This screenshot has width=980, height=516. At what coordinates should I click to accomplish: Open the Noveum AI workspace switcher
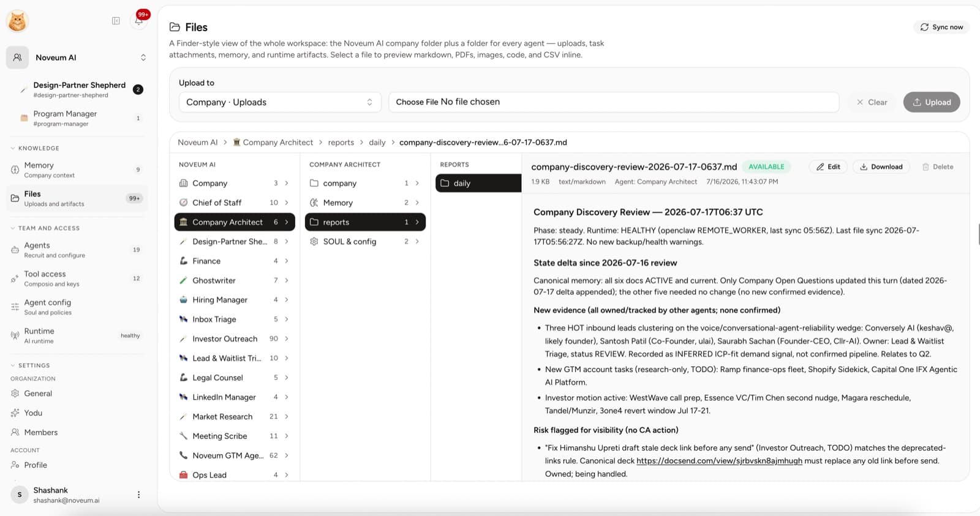coord(78,58)
